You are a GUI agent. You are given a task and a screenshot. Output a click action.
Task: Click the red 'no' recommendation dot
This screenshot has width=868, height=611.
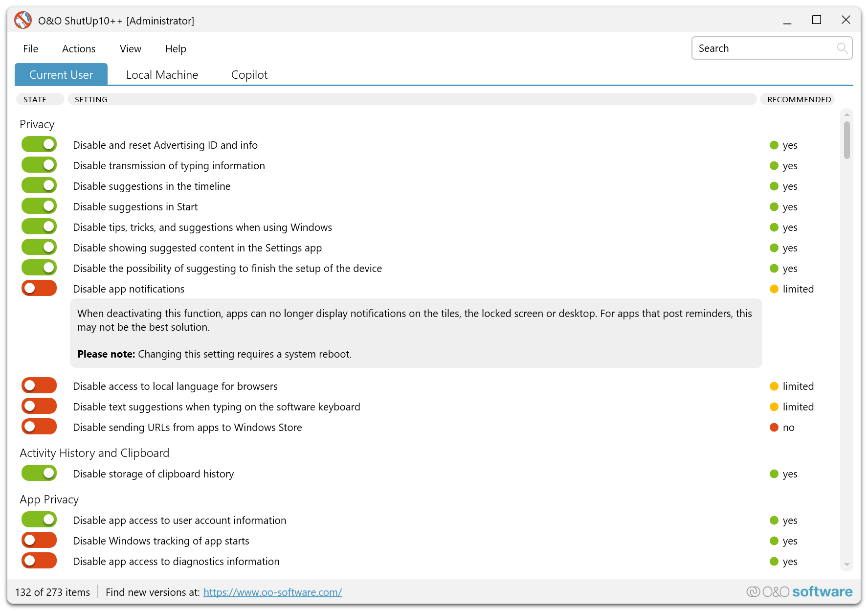point(774,428)
